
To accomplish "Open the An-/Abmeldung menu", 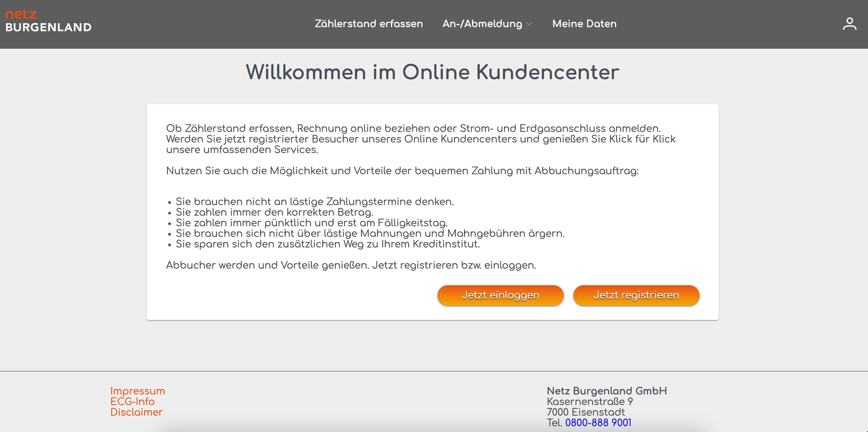I will click(482, 24).
